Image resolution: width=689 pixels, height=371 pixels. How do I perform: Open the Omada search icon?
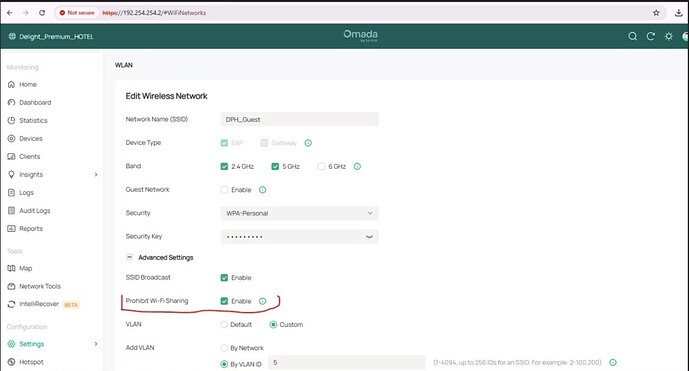pyautogui.click(x=632, y=36)
